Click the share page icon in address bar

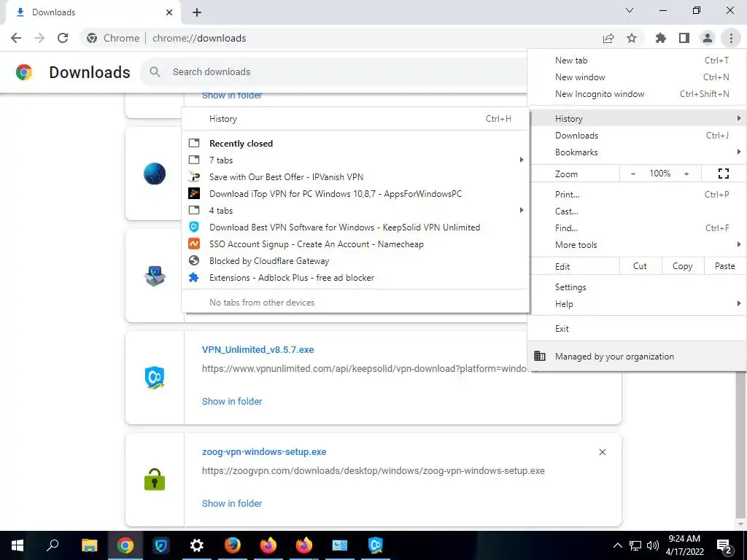click(x=608, y=38)
